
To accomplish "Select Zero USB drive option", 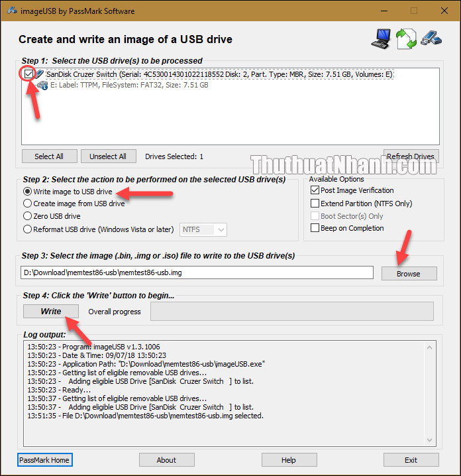I will 28,216.
